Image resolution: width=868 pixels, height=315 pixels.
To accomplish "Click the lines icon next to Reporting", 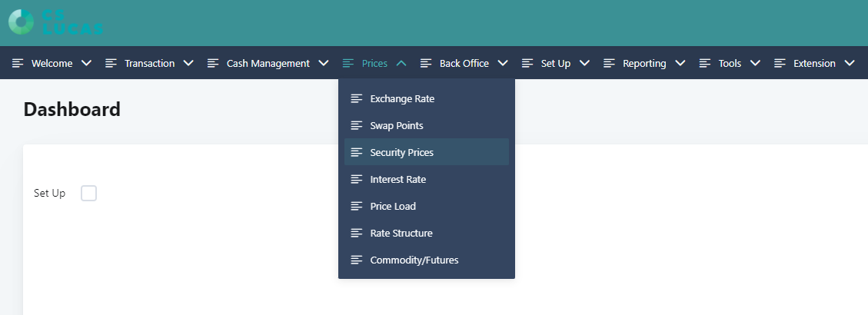I will point(610,63).
